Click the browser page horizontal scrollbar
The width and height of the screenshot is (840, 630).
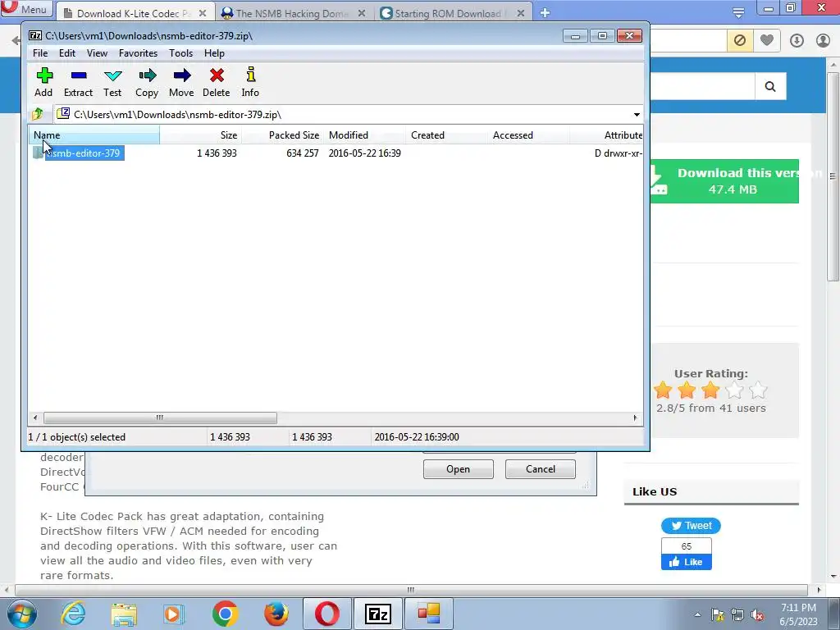coord(410,590)
